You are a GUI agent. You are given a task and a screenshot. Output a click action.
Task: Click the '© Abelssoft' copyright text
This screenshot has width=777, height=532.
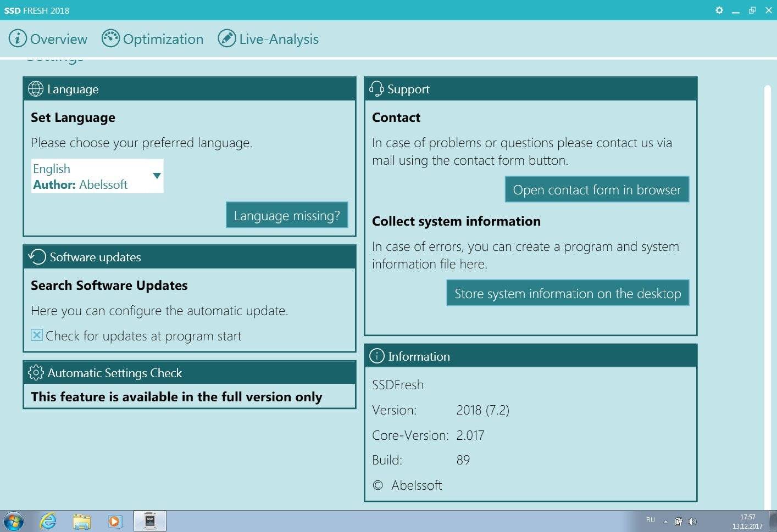tap(407, 485)
